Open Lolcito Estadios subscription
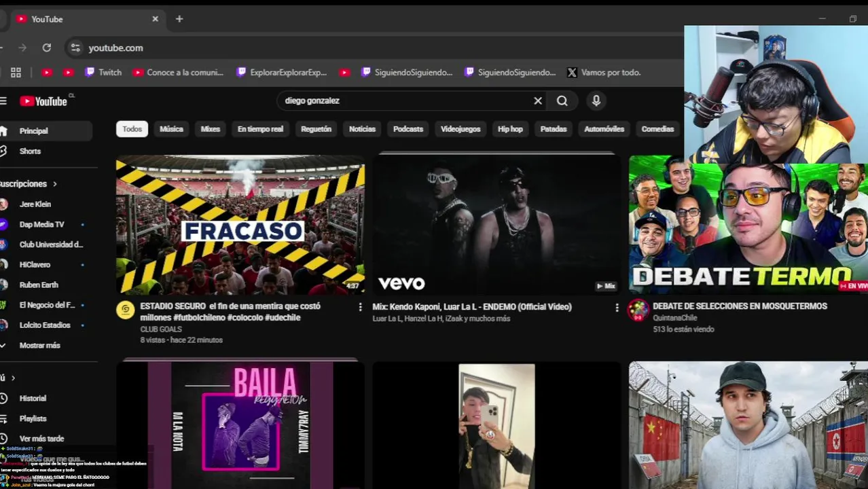Image resolution: width=868 pixels, height=489 pixels. (45, 325)
